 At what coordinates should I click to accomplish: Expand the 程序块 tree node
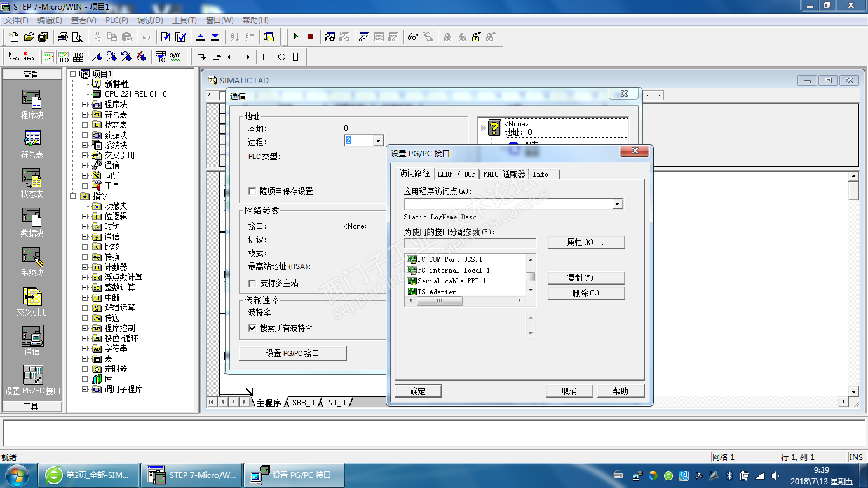pyautogui.click(x=85, y=104)
